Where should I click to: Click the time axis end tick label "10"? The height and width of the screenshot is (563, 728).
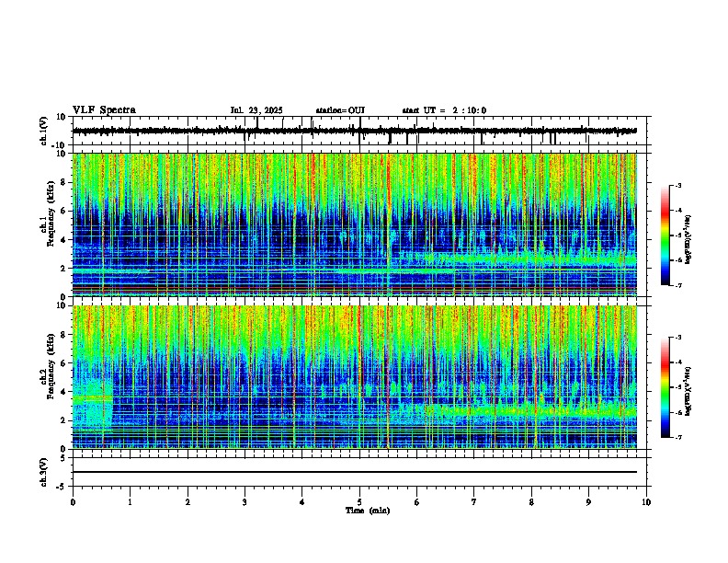point(646,501)
